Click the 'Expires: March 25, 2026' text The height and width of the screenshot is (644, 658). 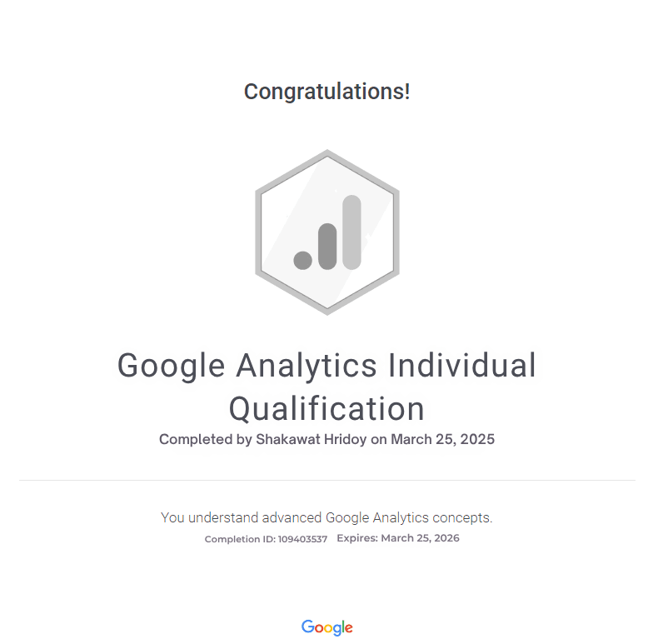[x=398, y=538]
